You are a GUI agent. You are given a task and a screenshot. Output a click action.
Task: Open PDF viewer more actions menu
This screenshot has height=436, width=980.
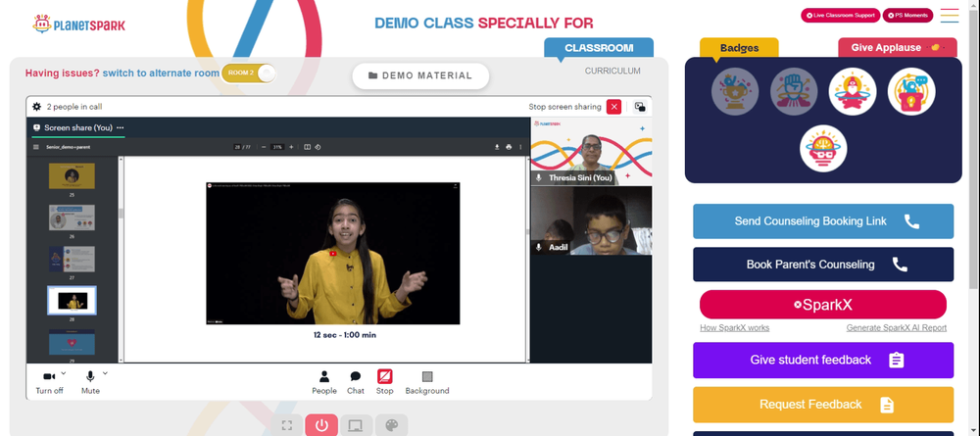point(520,147)
